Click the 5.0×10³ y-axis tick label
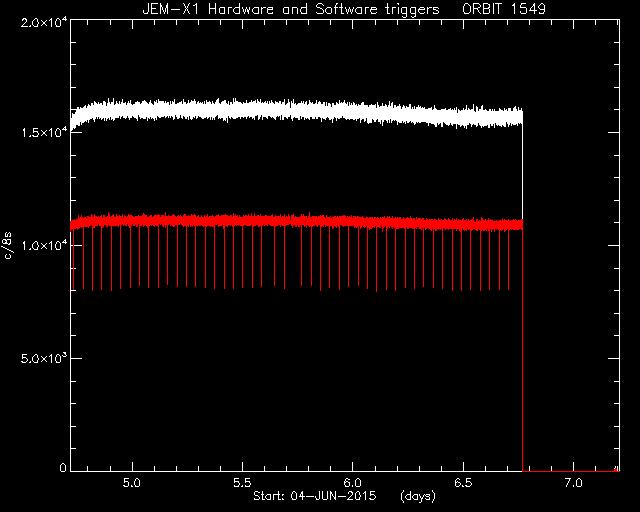The height and width of the screenshot is (512, 640). tap(44, 358)
